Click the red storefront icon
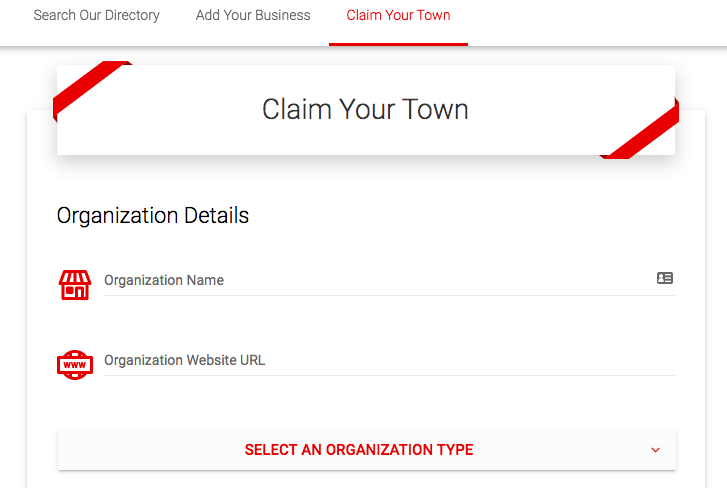 (x=75, y=285)
